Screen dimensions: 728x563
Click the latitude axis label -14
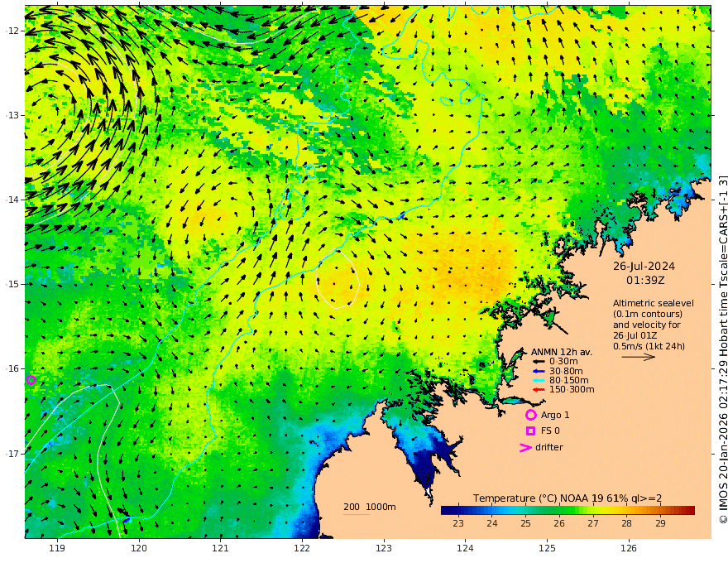point(12,200)
